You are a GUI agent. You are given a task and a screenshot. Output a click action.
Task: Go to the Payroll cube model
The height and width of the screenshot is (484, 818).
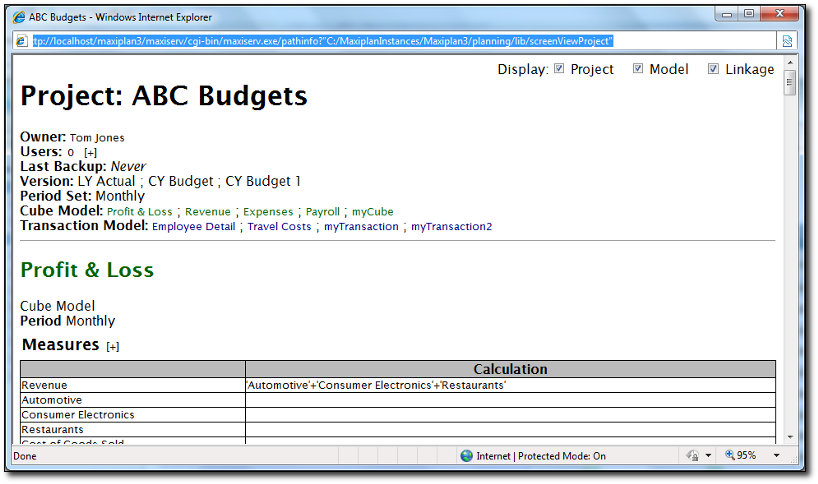(x=322, y=212)
